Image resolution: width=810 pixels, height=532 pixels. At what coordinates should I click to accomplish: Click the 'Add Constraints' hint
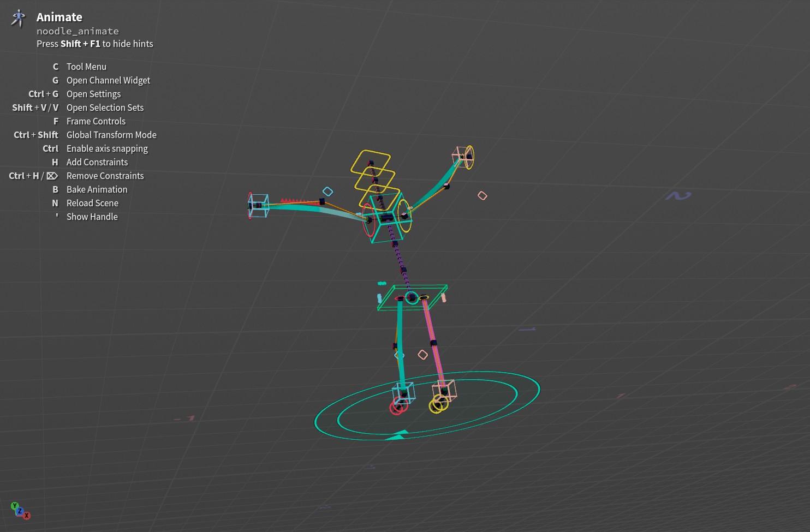click(x=97, y=162)
